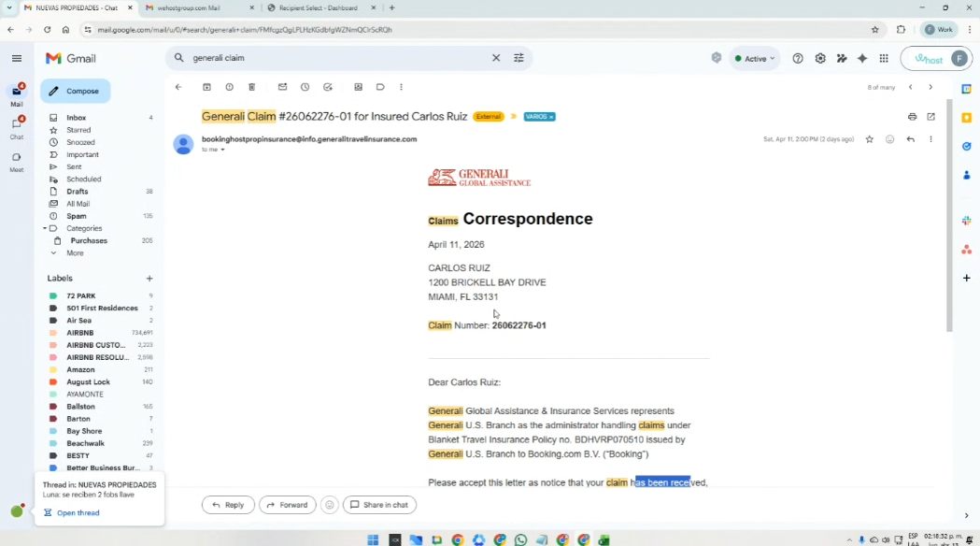Open Gmail Settings gear
This screenshot has width=980, height=546.
(820, 58)
